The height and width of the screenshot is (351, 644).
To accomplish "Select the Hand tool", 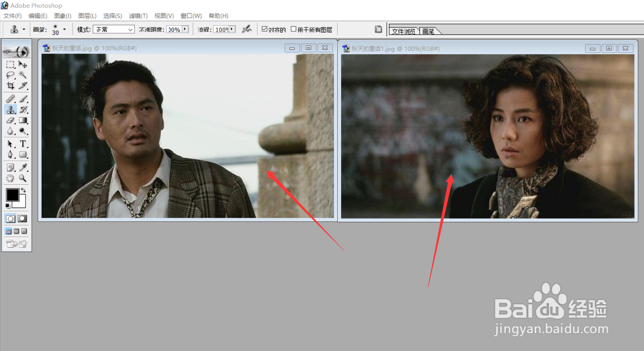I will point(10,178).
